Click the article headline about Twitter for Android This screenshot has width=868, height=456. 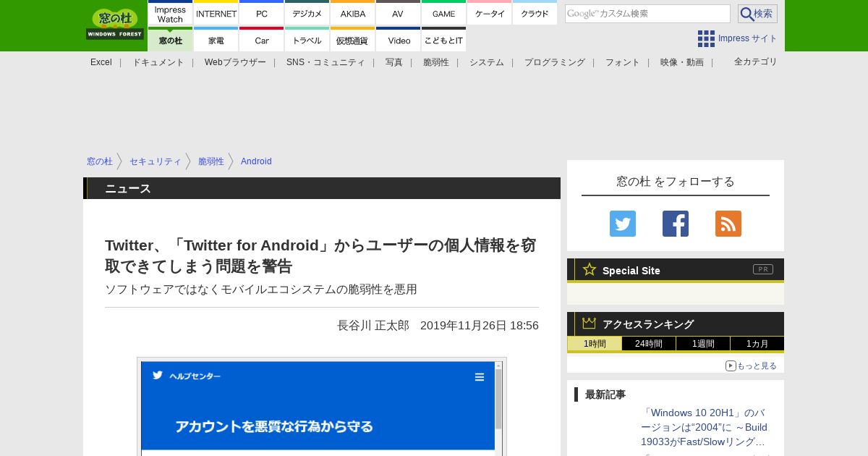pos(320,256)
